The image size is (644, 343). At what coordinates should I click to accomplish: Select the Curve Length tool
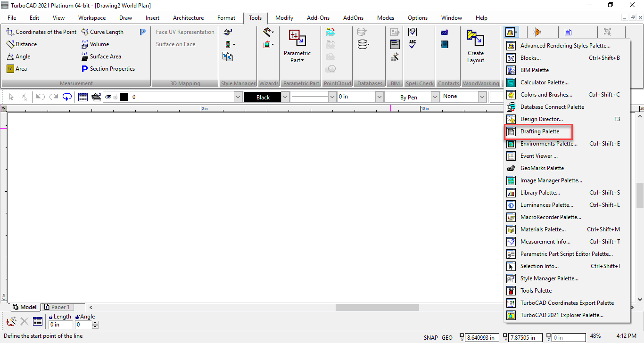point(102,32)
